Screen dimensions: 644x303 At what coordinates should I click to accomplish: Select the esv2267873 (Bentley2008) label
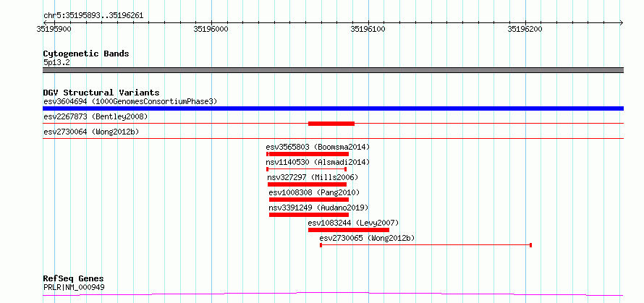[x=96, y=116]
